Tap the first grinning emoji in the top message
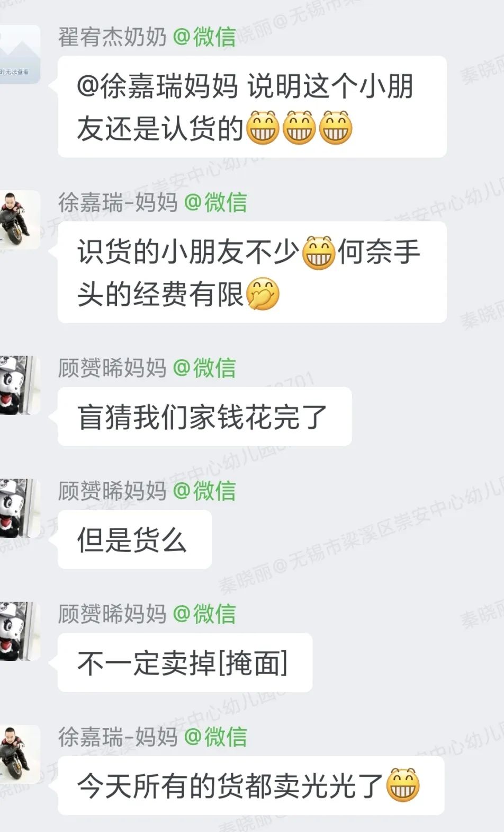This screenshot has height=832, width=504. coord(263,128)
